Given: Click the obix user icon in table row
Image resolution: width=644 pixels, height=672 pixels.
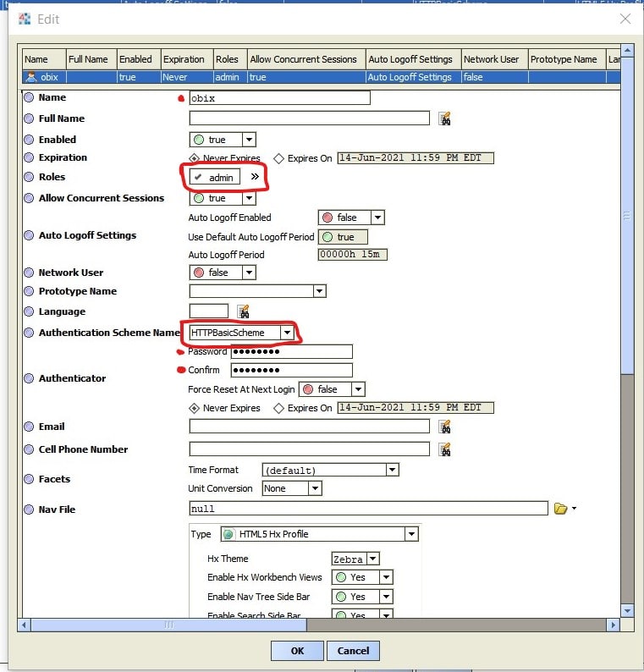Looking at the screenshot, I should click(31, 77).
